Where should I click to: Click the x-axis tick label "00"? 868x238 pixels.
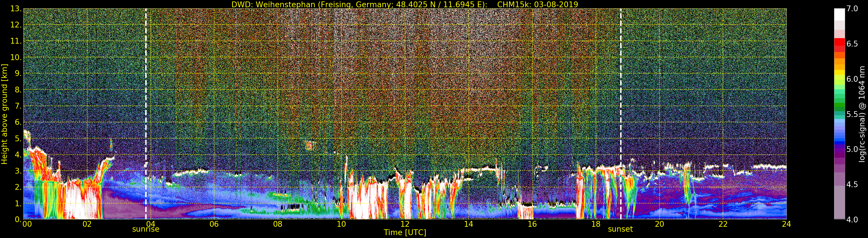pyautogui.click(x=27, y=224)
